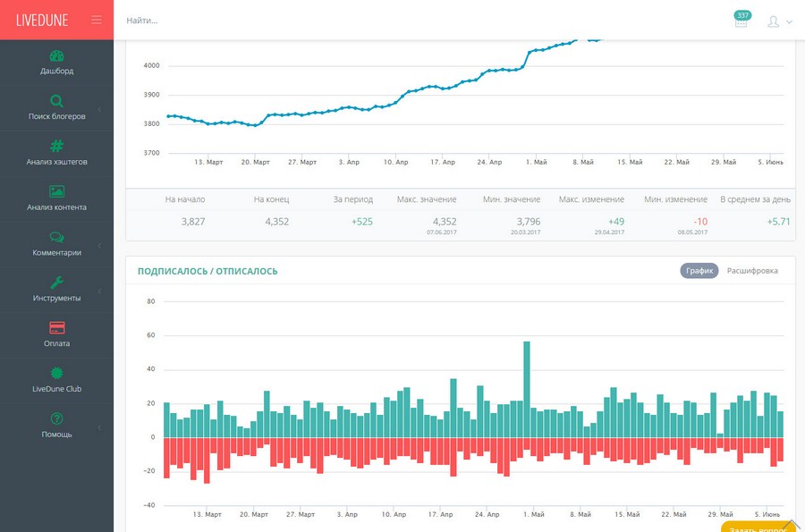
Task: Click the Инструменты wrench icon
Action: click(x=56, y=283)
